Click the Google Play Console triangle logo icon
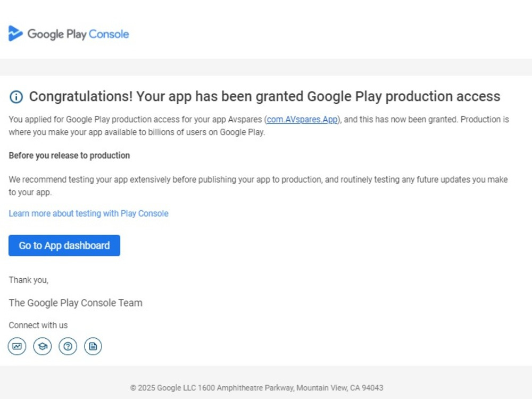Screen dimensions: 532x399 pyautogui.click(x=15, y=33)
